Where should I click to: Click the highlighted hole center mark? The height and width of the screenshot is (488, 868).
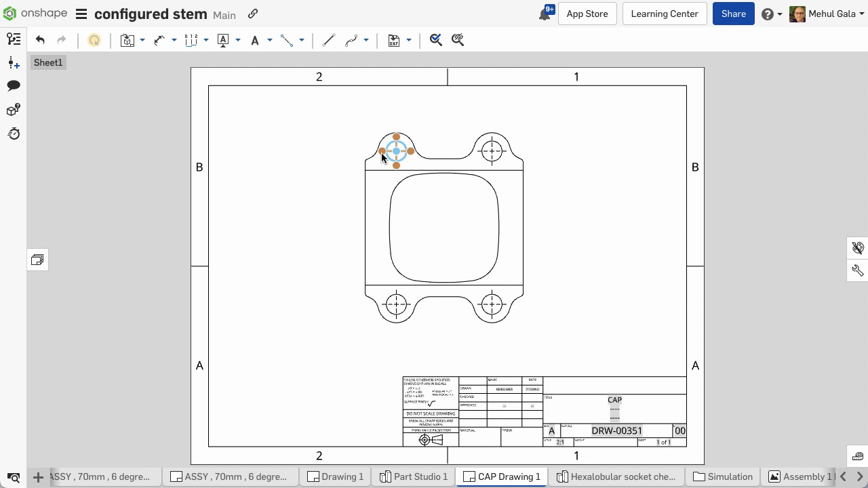click(x=396, y=151)
